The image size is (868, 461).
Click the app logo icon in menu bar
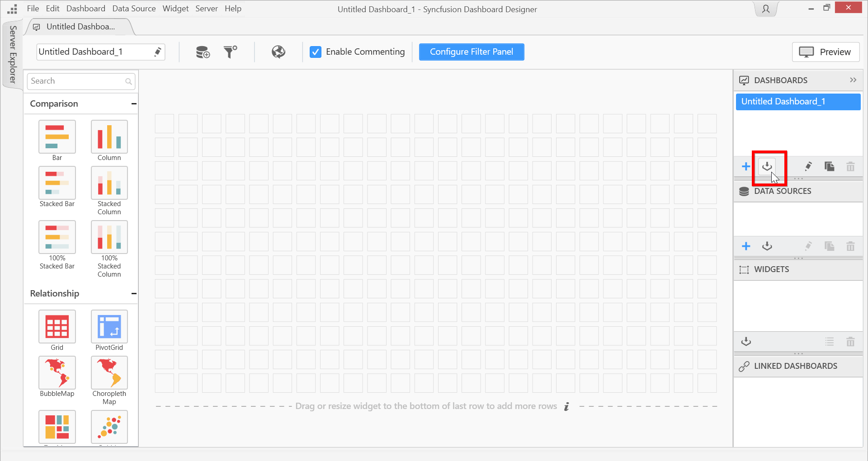click(x=12, y=9)
